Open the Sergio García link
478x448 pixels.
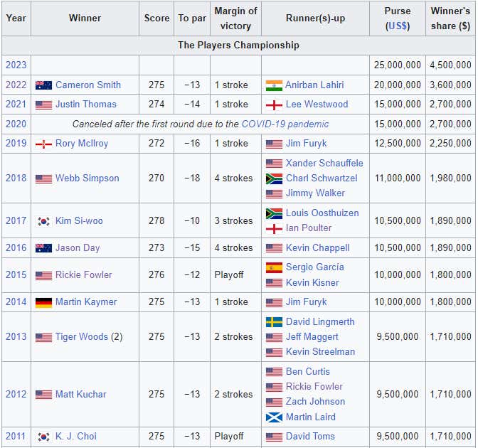315,267
